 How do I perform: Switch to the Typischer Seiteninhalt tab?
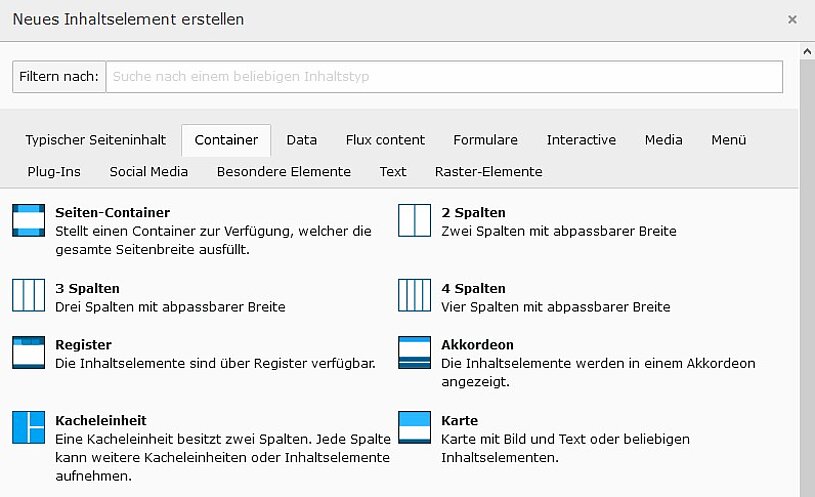(x=89, y=140)
